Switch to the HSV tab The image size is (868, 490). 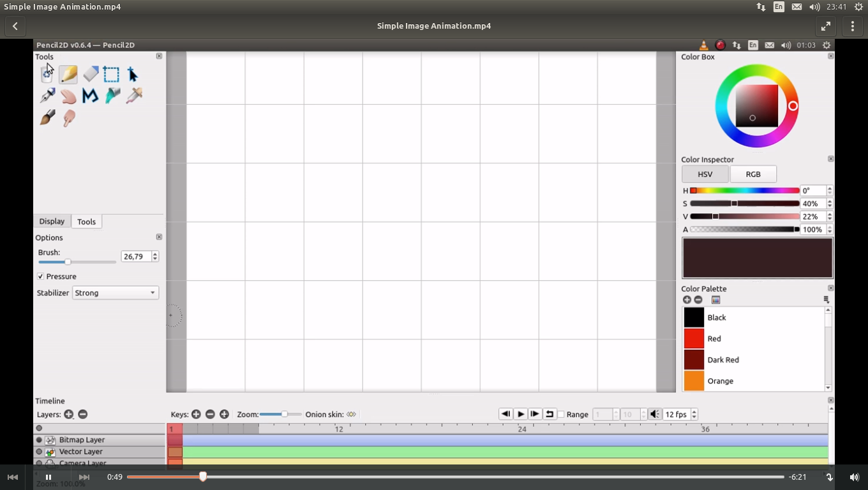click(705, 174)
